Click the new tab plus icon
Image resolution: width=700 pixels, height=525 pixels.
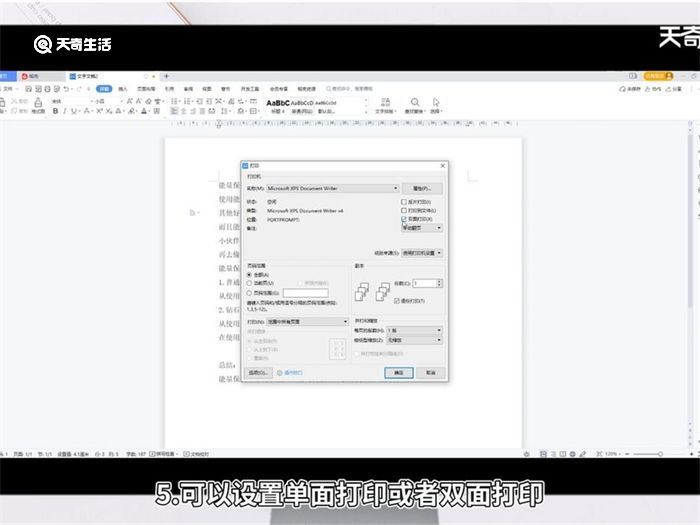click(x=167, y=76)
